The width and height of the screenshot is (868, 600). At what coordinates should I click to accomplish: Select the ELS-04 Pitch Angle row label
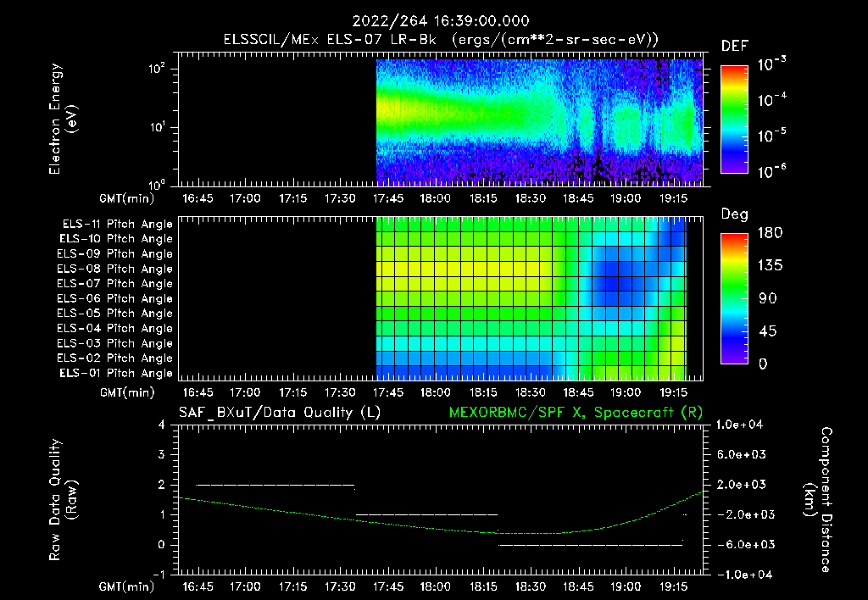tap(115, 329)
